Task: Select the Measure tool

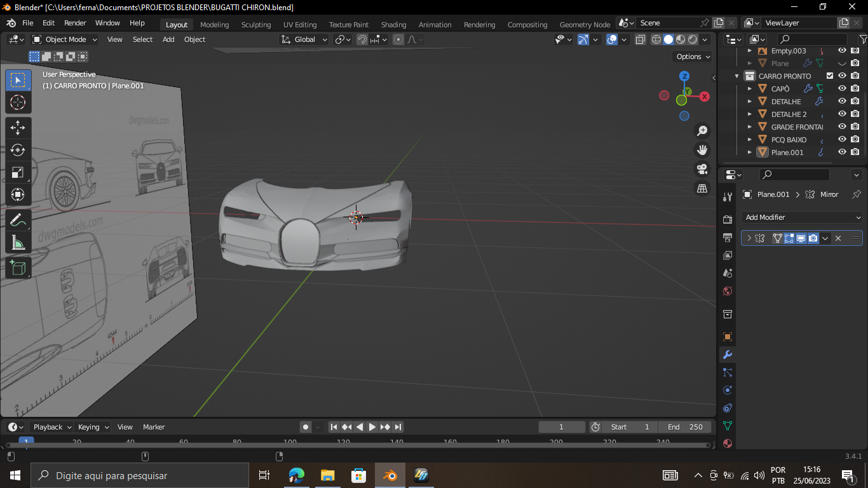Action: [x=18, y=243]
